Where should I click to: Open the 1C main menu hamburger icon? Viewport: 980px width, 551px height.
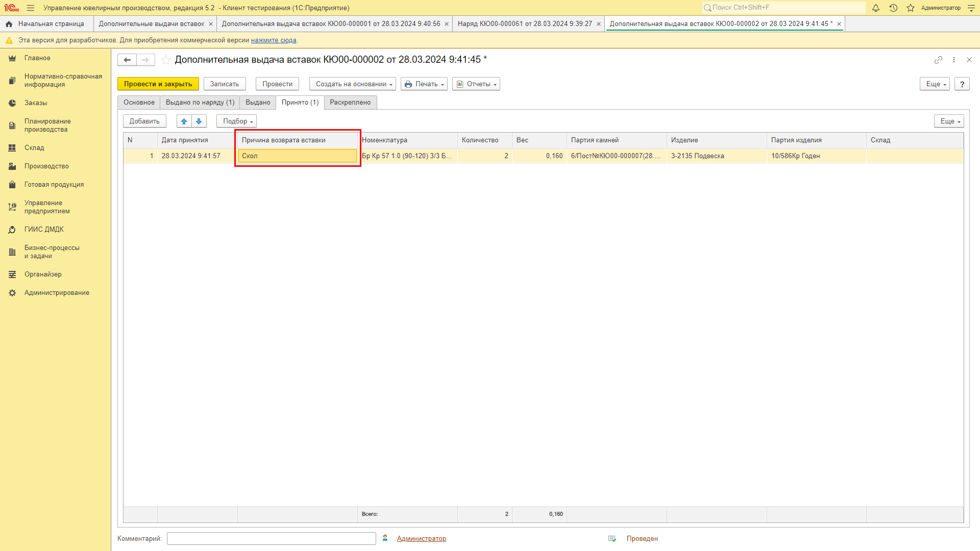(x=31, y=8)
